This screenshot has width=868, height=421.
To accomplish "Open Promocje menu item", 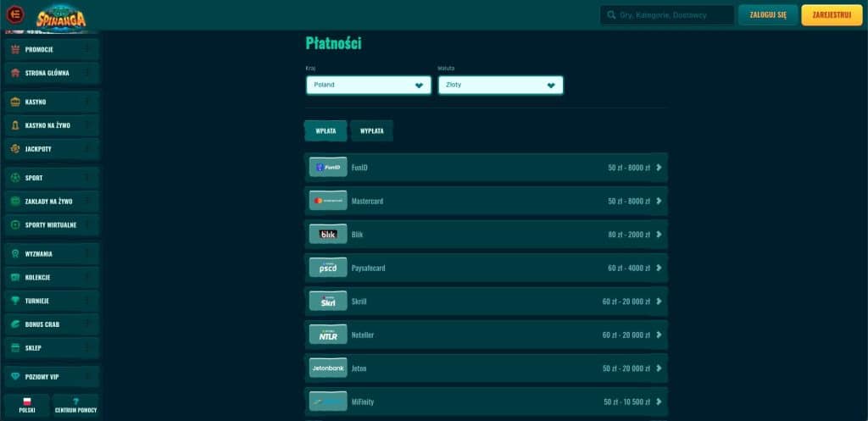I will tap(52, 49).
